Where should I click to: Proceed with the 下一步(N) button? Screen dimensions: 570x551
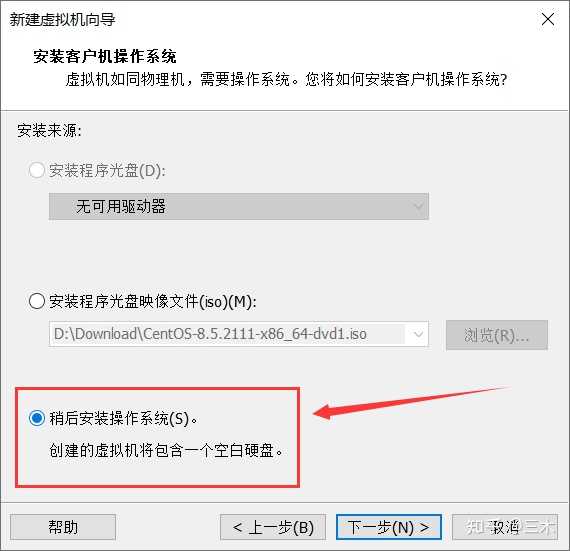click(x=389, y=527)
